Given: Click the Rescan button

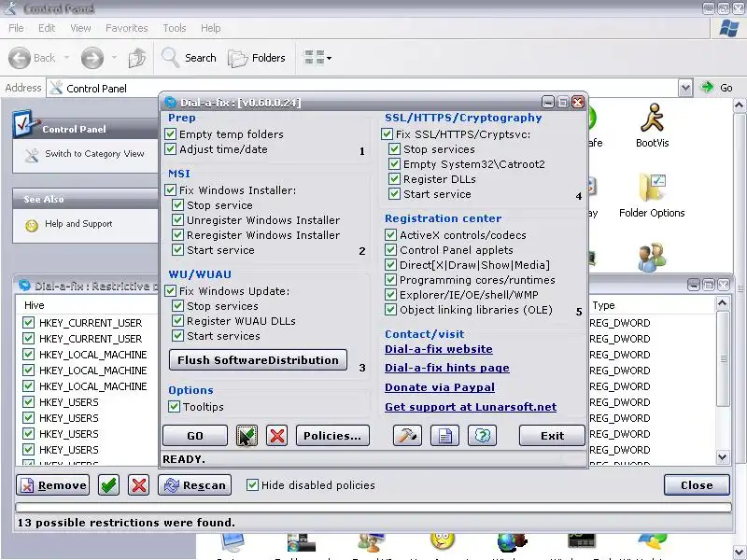Looking at the screenshot, I should coord(195,485).
